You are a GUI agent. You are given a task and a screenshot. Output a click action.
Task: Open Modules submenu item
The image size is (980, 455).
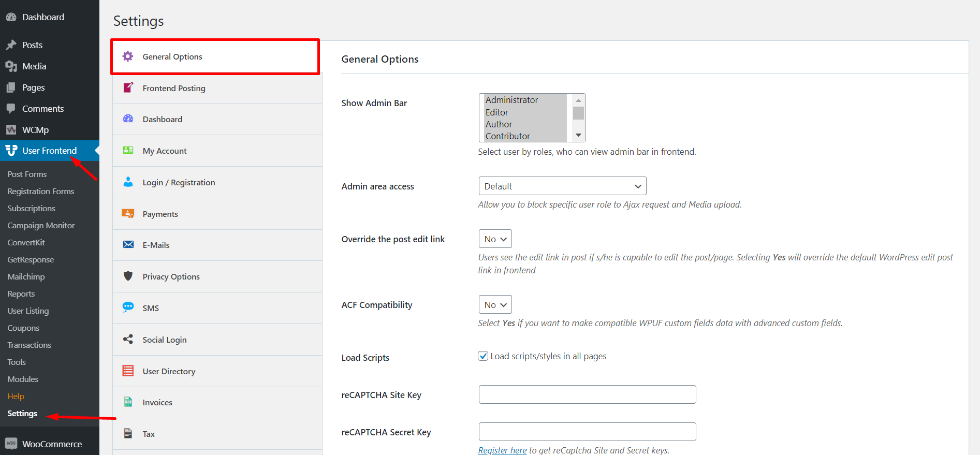(x=23, y=379)
